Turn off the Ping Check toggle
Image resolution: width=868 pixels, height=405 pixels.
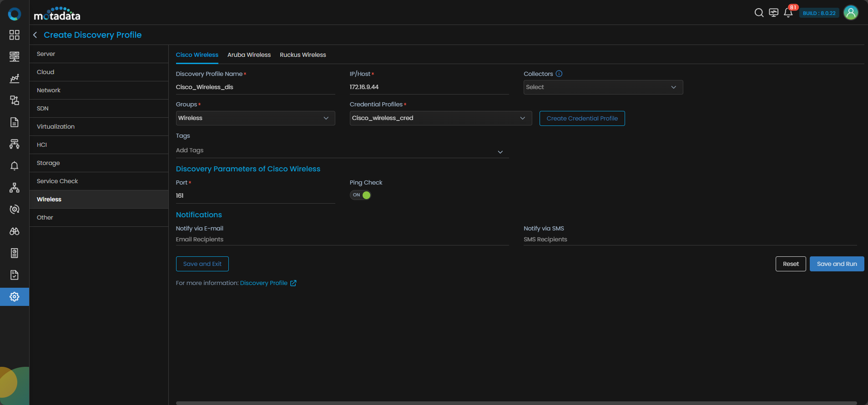tap(360, 195)
